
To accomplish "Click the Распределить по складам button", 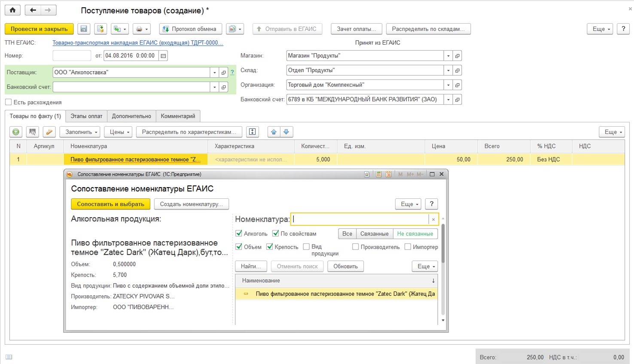I will tap(428, 29).
